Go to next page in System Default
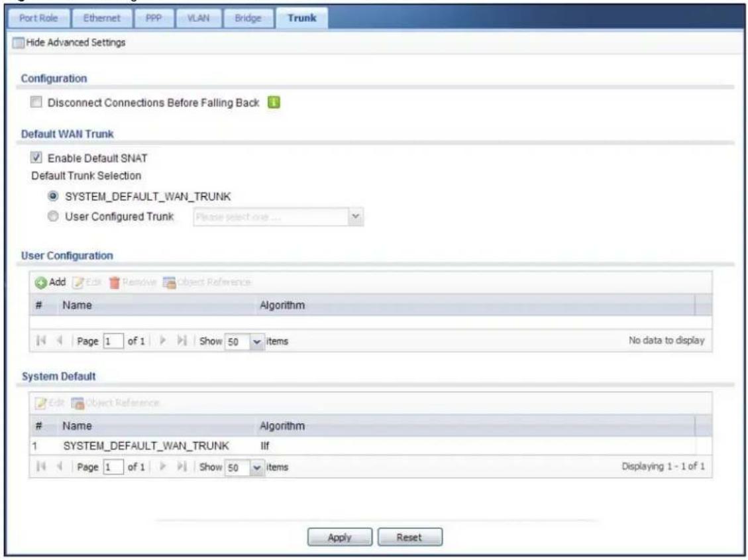Viewport: 748px width, 560px height. [163, 467]
